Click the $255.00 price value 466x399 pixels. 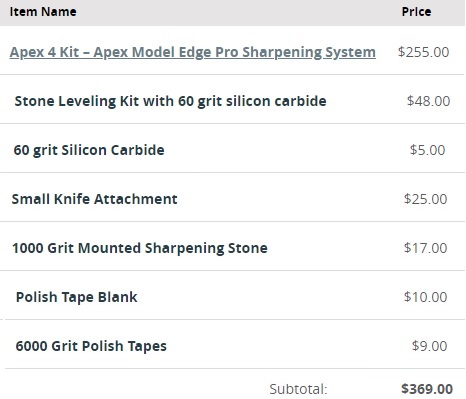[x=424, y=52]
